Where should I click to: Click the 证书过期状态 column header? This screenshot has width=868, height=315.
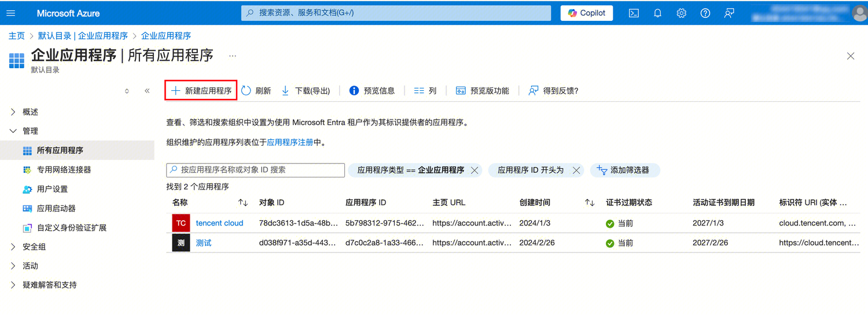(629, 203)
